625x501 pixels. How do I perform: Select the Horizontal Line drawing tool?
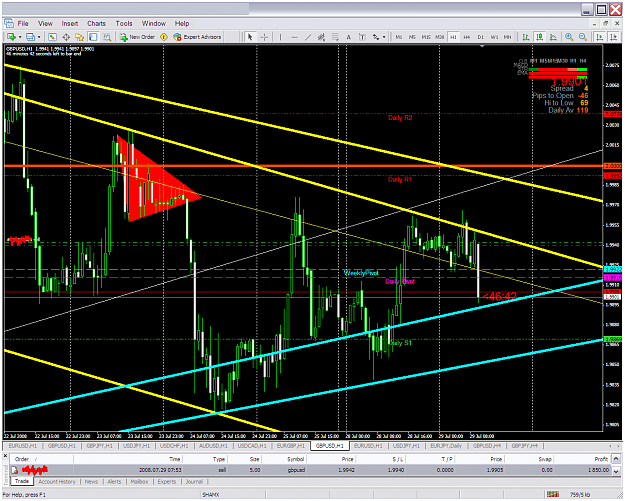[294, 37]
